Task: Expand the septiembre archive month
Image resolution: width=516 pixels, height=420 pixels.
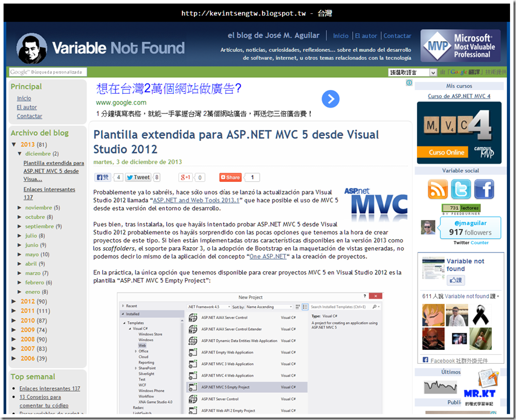Action: (19, 227)
